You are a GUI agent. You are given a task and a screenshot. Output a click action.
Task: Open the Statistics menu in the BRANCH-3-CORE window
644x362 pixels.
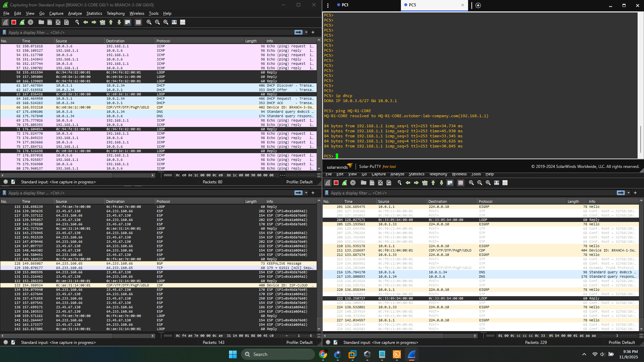pyautogui.click(x=94, y=13)
